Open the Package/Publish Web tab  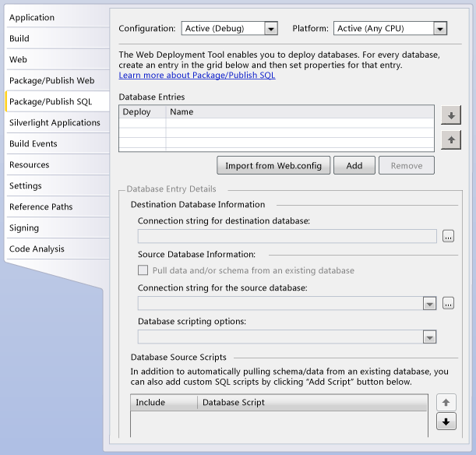51,80
